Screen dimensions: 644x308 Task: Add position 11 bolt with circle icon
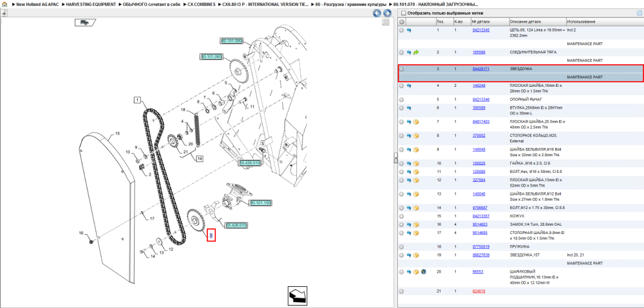[x=402, y=172]
